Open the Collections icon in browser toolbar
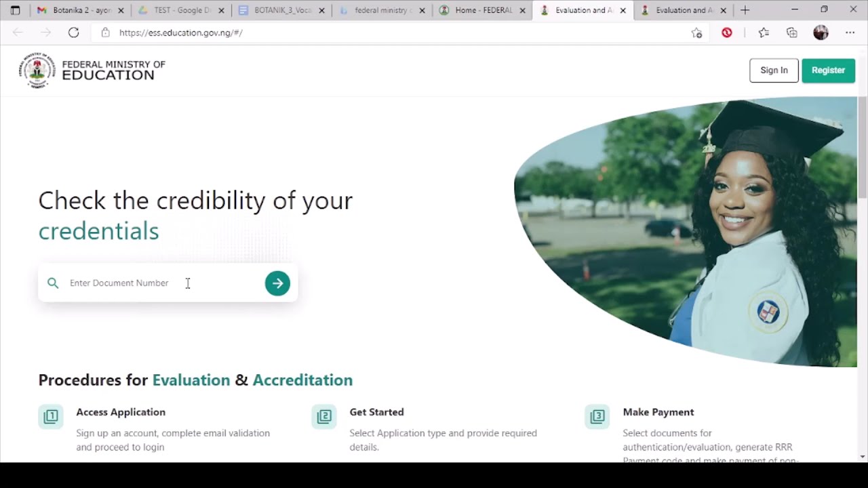This screenshot has height=488, width=868. coord(791,33)
